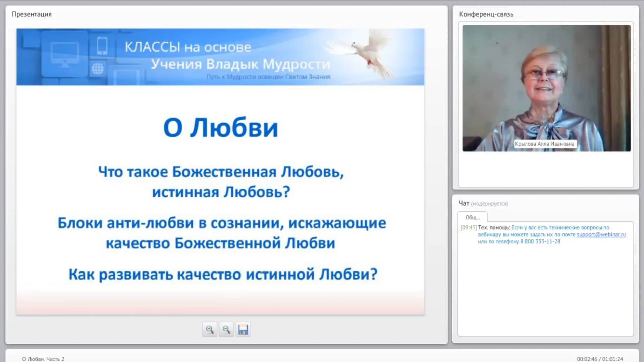Click the playback time counter 00:02:46
The image size is (644, 362).
pos(587,359)
